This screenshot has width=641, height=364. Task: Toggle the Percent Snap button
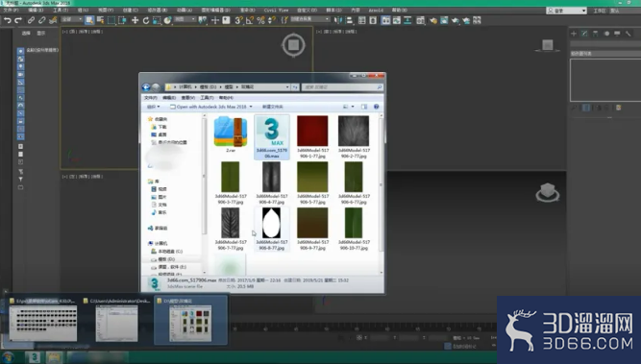260,20
